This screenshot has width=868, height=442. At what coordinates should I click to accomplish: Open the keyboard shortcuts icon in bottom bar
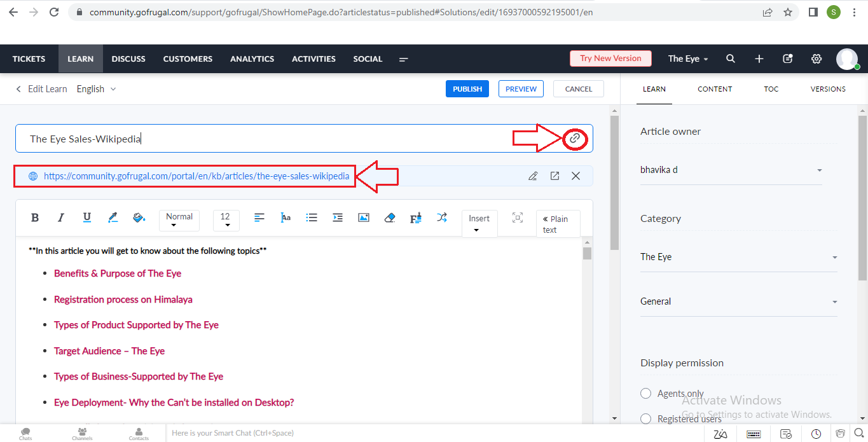(x=754, y=434)
